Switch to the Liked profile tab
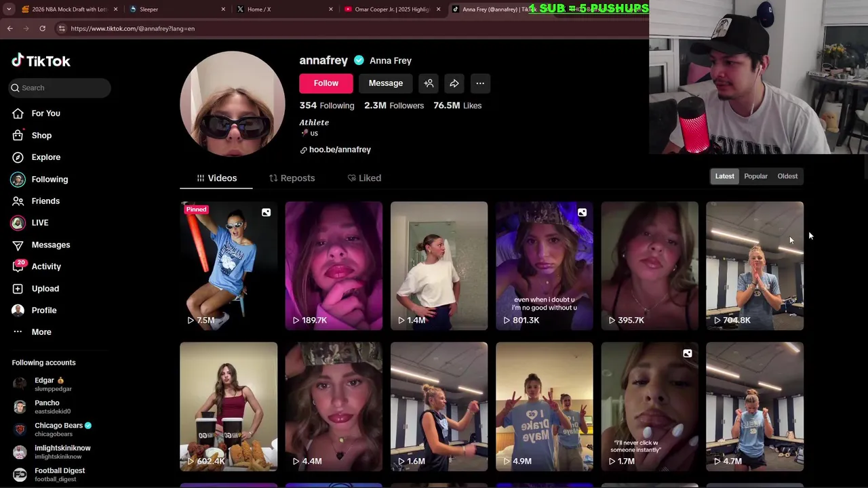The height and width of the screenshot is (488, 868). (x=364, y=178)
